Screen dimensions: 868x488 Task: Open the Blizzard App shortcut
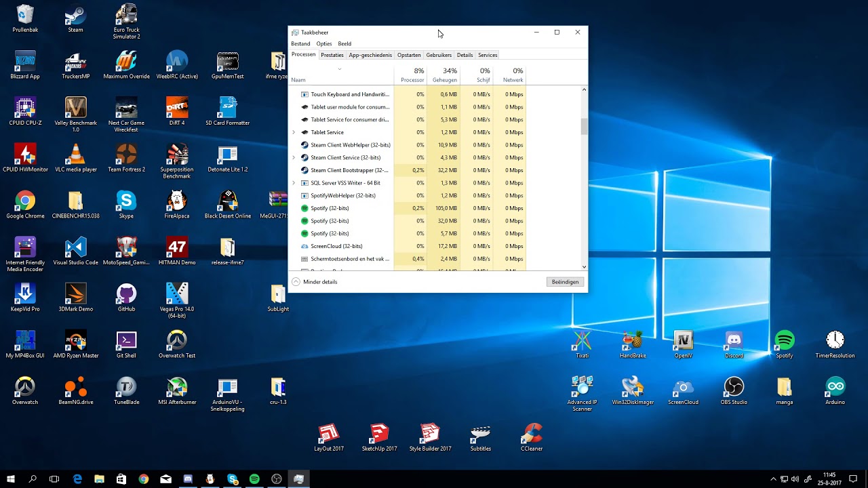click(x=25, y=65)
